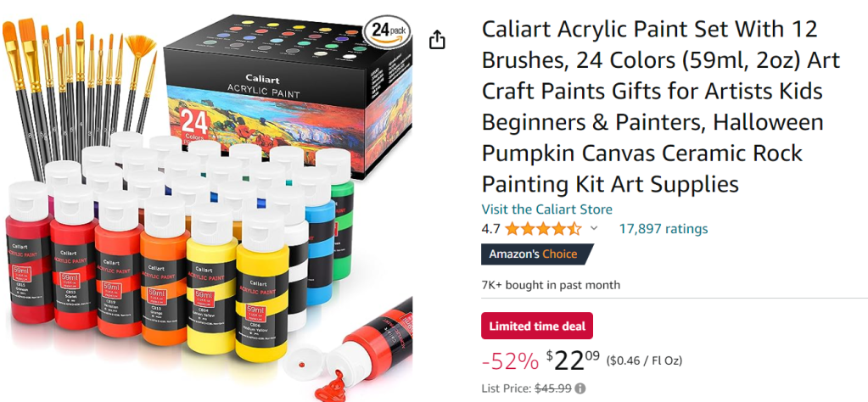The height and width of the screenshot is (402, 868).
Task: Click the star rating icons
Action: [542, 228]
